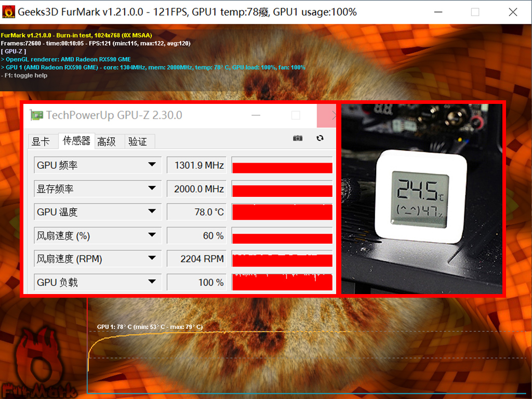Click the green GPU-Z logo in the title bar
Screen dimensions: 532x399
[x=36, y=115]
